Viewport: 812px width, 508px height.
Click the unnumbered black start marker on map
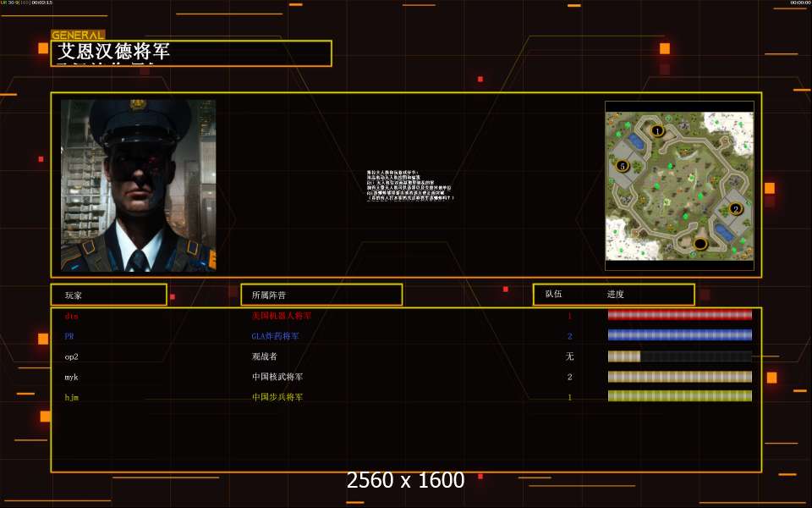point(700,243)
